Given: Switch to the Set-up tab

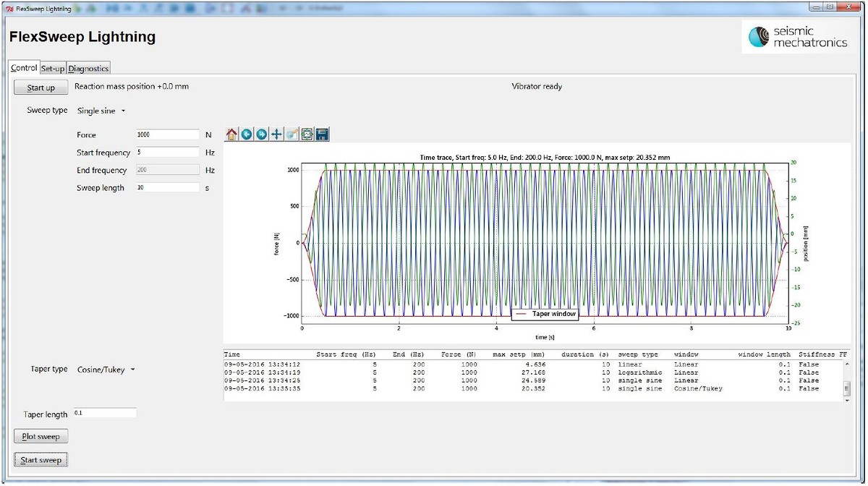Looking at the screenshot, I should (x=53, y=69).
